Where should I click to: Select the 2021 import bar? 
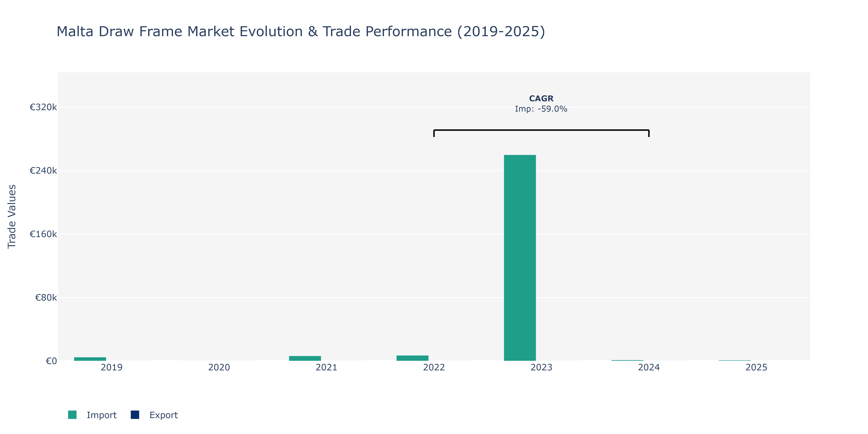pos(305,358)
